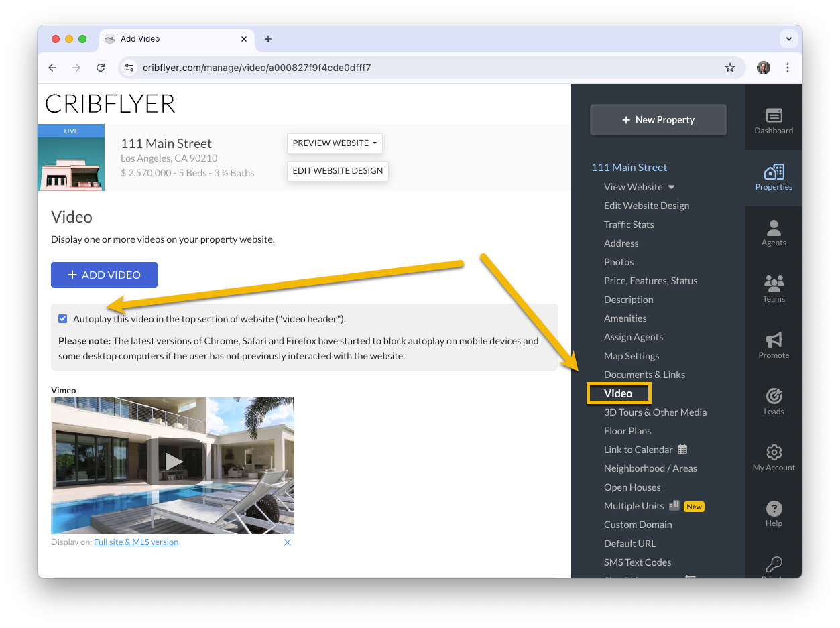Open the Full site & MLS version link
The height and width of the screenshot is (628, 840).
click(x=136, y=542)
